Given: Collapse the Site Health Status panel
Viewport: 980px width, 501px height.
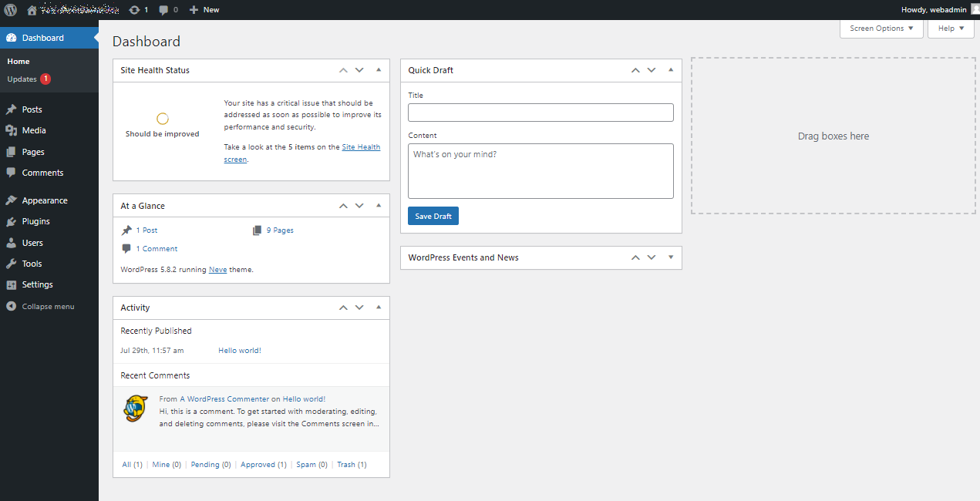Looking at the screenshot, I should 379,70.
